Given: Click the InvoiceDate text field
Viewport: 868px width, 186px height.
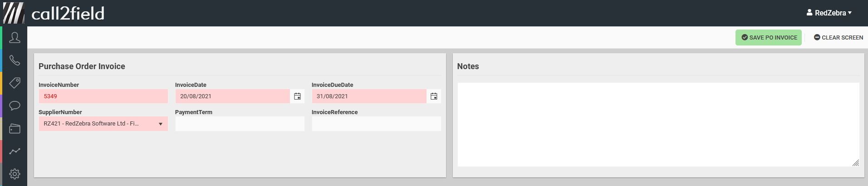Looking at the screenshot, I should [x=232, y=96].
